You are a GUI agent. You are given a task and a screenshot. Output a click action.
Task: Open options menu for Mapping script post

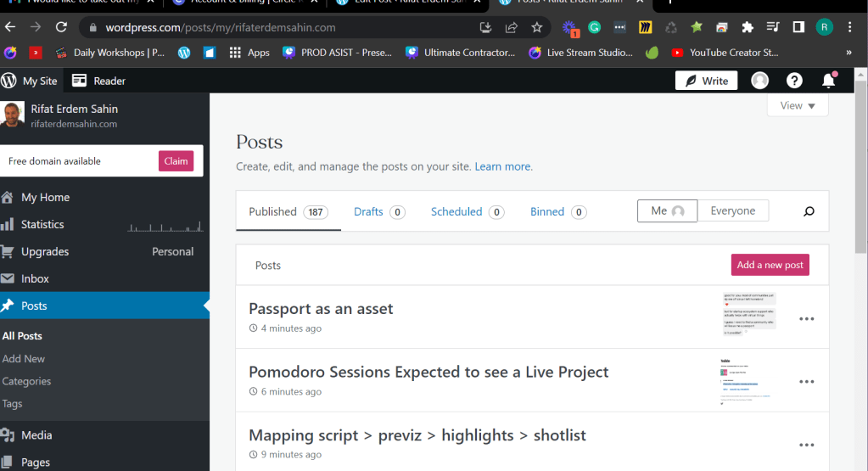pyautogui.click(x=807, y=445)
